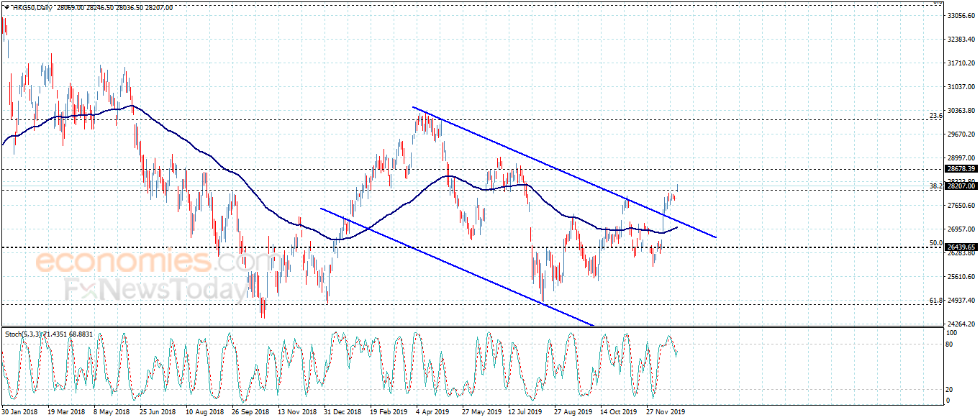Viewport: 980px width, 420px height.
Task: Select the 50.0 Fibonacci level label
Action: [x=935, y=243]
